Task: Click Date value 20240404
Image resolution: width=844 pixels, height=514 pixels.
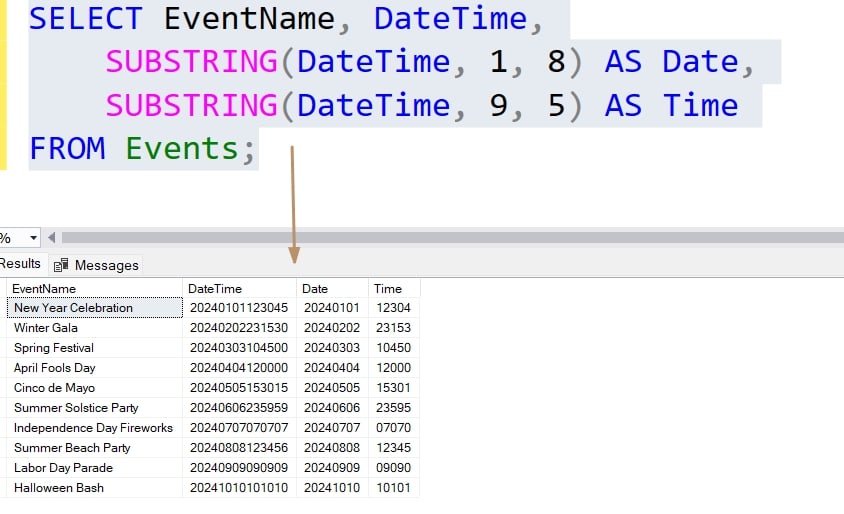Action: pos(332,368)
